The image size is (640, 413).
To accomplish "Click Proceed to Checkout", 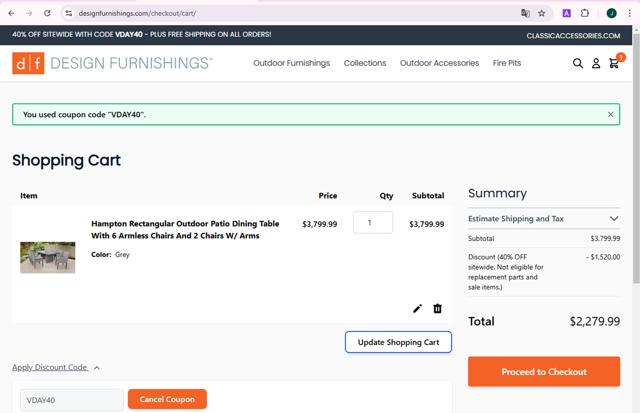I will click(x=544, y=371).
